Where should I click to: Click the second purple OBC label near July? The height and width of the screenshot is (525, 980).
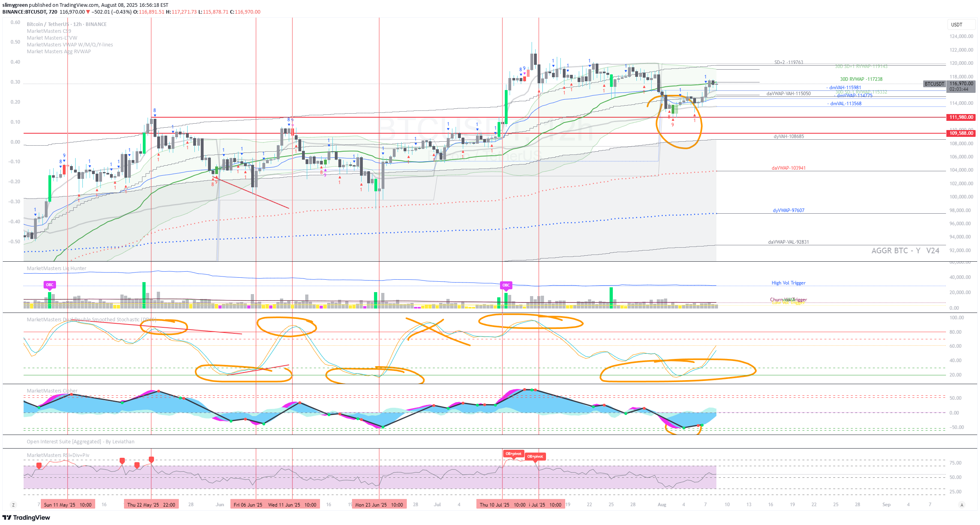506,285
